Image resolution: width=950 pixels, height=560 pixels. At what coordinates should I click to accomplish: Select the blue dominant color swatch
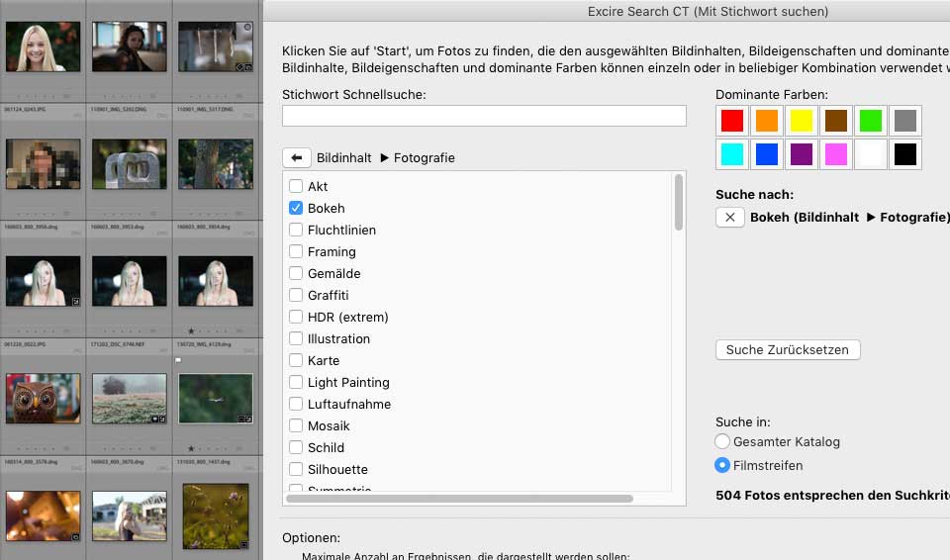pos(766,154)
